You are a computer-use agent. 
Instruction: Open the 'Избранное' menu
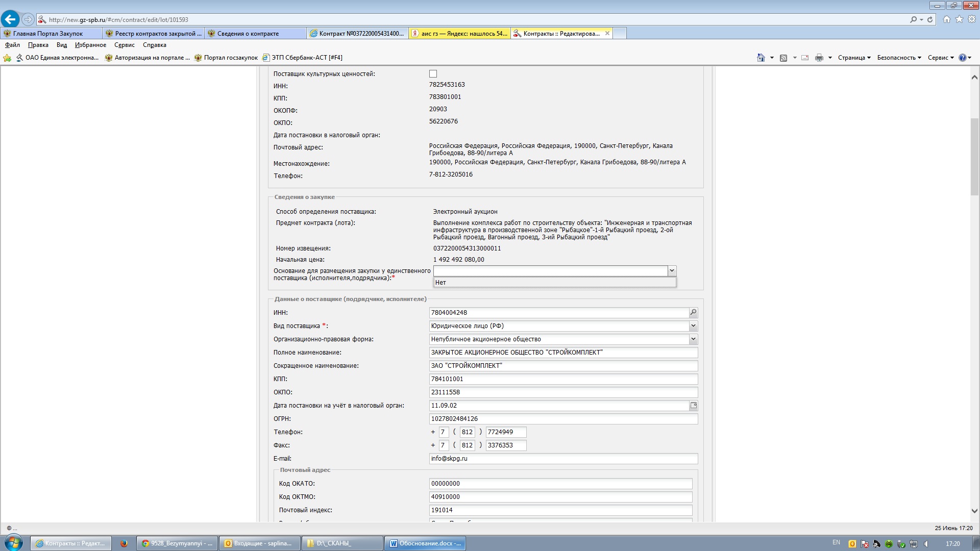pyautogui.click(x=90, y=45)
